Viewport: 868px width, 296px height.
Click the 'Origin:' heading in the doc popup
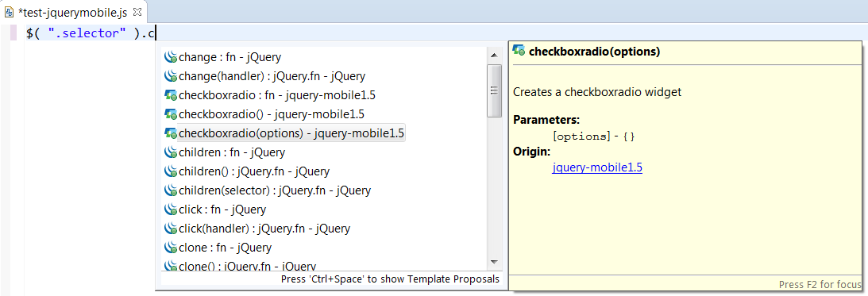coord(531,152)
